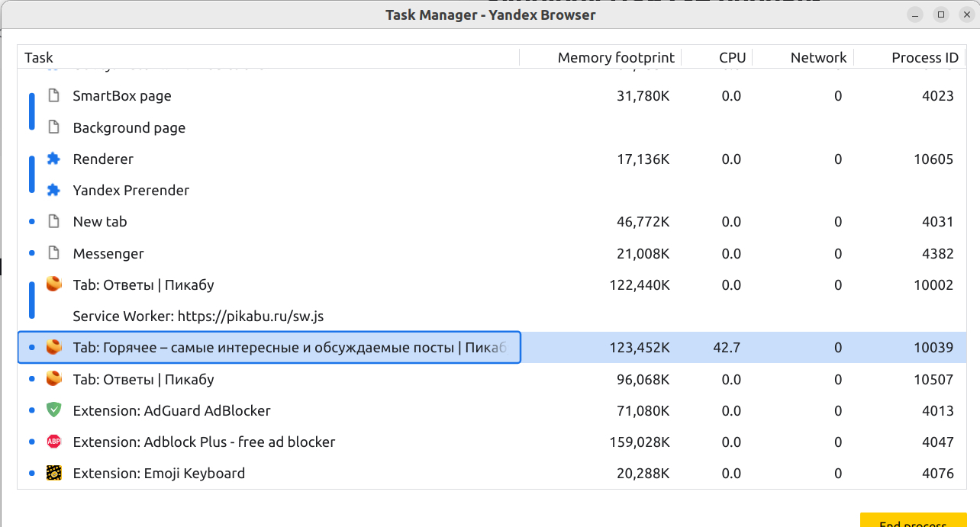Image resolution: width=980 pixels, height=527 pixels.
Task: Select the process with ID 10507
Action: 933,380
